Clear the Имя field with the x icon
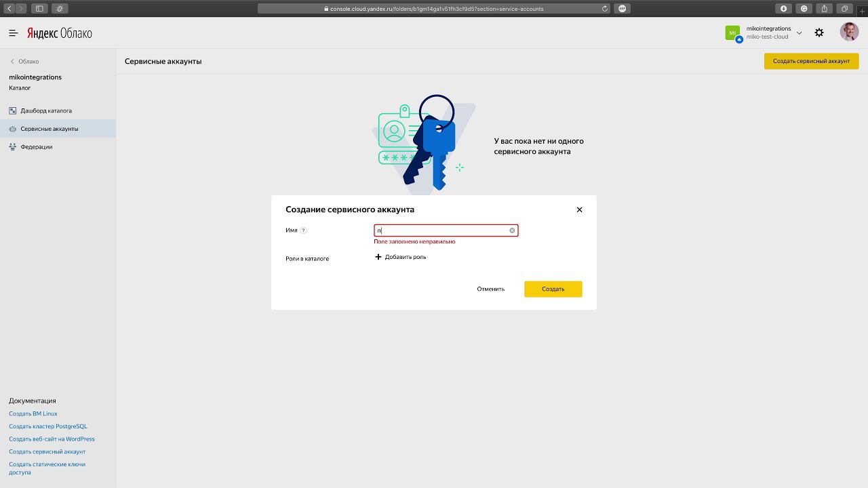The height and width of the screenshot is (488, 868). coord(512,230)
